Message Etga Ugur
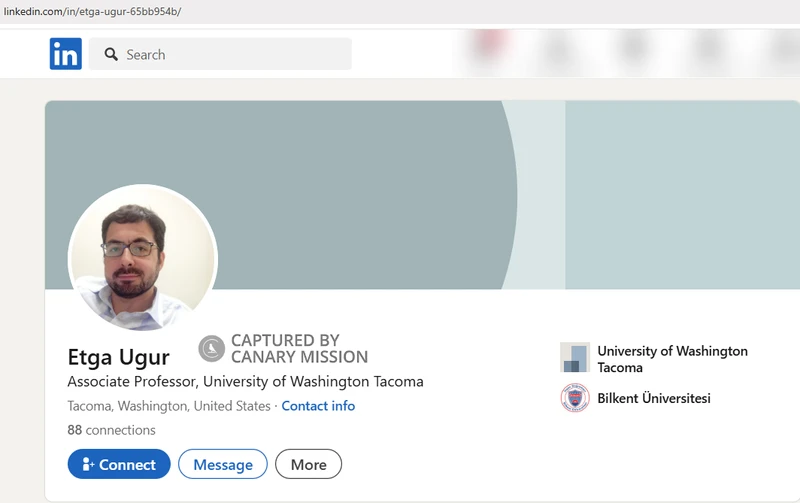The image size is (800, 503). pos(222,464)
